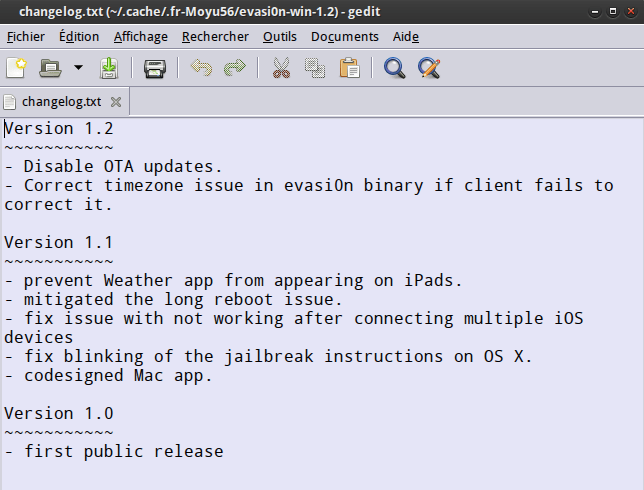The height and width of the screenshot is (490, 644).
Task: Click the 'Correct timezone issue' line
Action: point(309,185)
